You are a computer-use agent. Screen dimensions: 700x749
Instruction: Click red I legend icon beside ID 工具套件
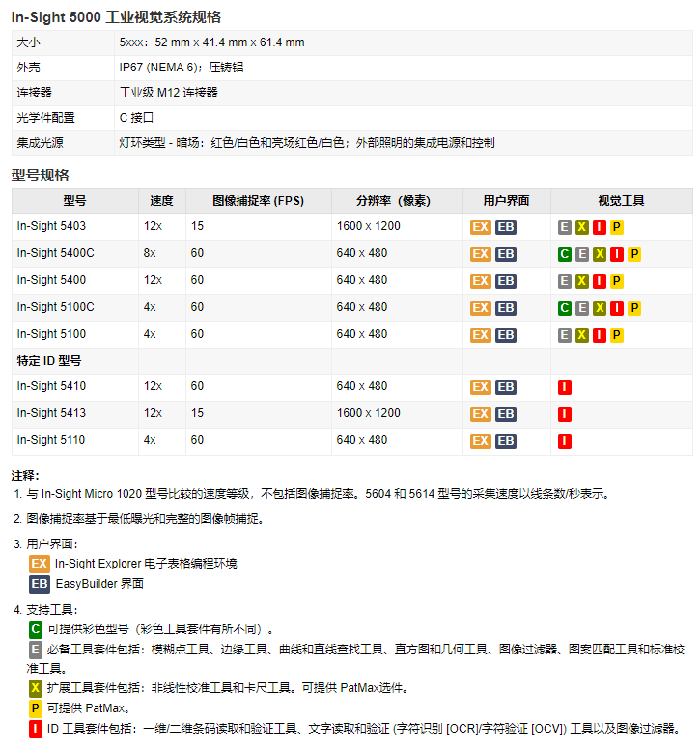point(36,728)
